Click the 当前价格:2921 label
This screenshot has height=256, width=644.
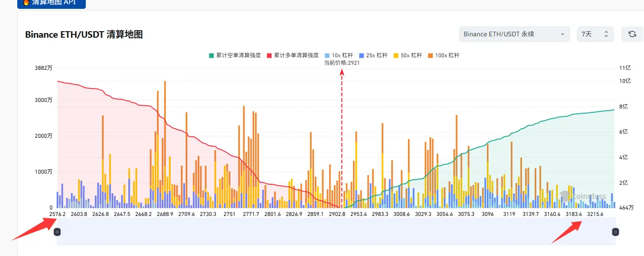click(x=342, y=62)
